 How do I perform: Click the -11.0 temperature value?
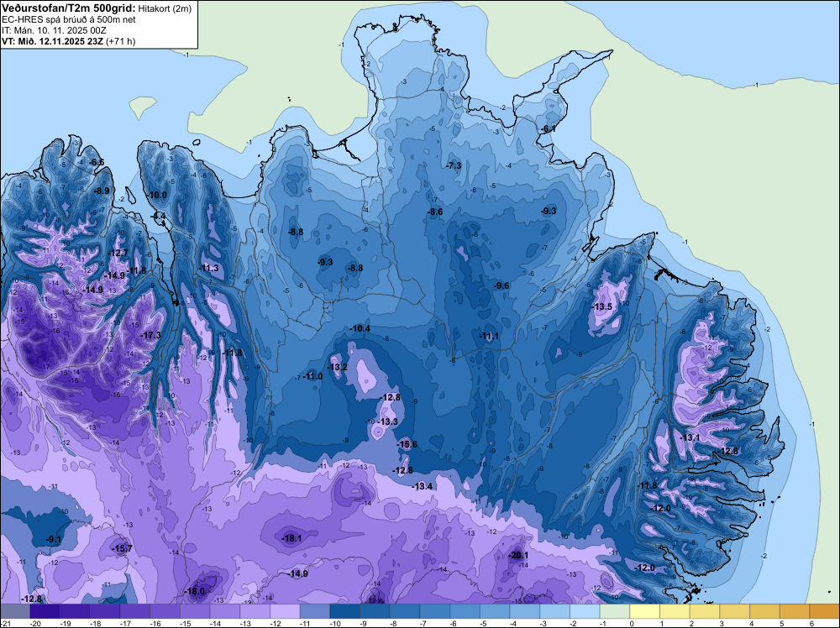pyautogui.click(x=312, y=376)
